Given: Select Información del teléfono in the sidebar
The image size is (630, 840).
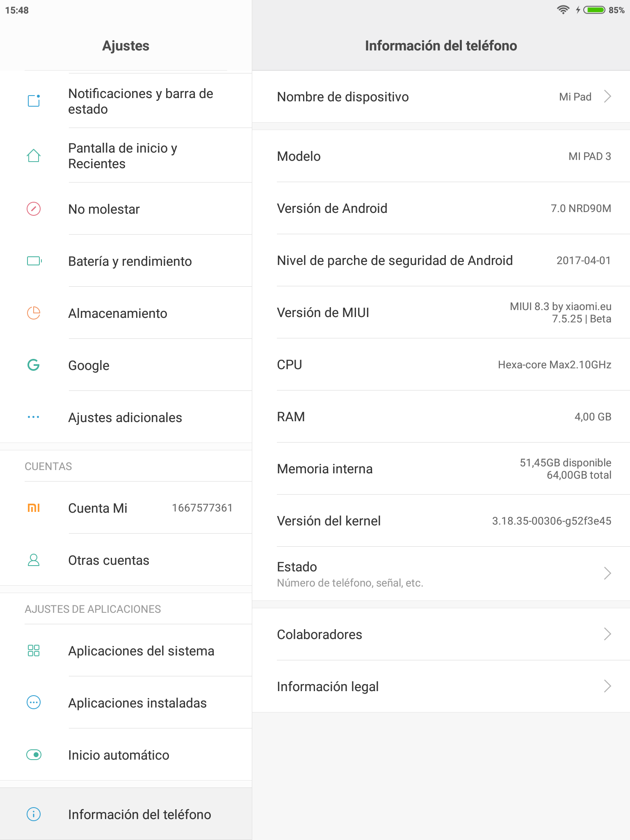Looking at the screenshot, I should [x=126, y=814].
